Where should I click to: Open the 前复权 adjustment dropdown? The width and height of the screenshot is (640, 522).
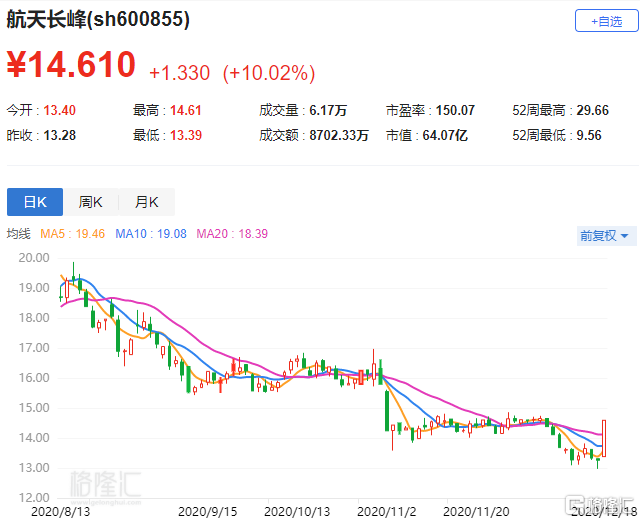[x=606, y=236]
